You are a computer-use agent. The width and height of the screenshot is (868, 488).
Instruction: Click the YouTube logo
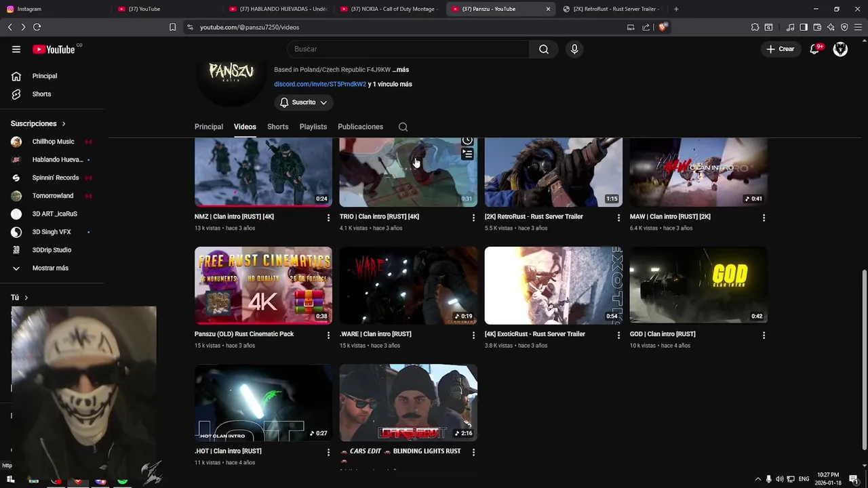54,49
